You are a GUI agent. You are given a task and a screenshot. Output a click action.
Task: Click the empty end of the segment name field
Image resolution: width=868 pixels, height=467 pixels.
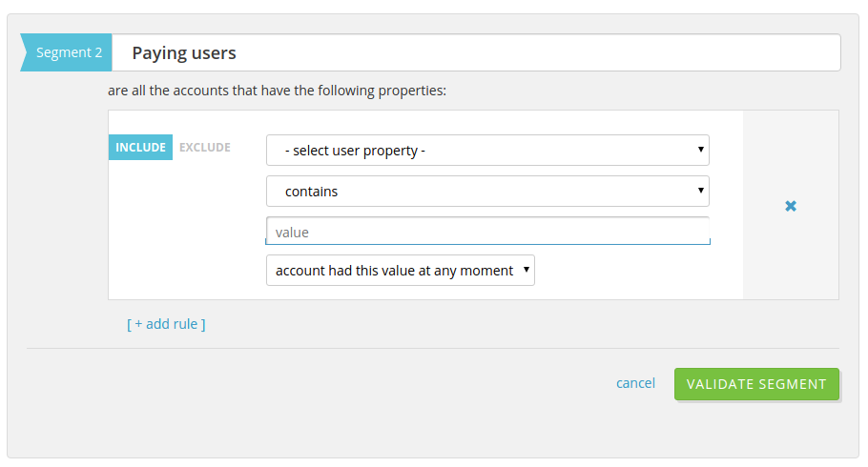pyautogui.click(x=668, y=53)
